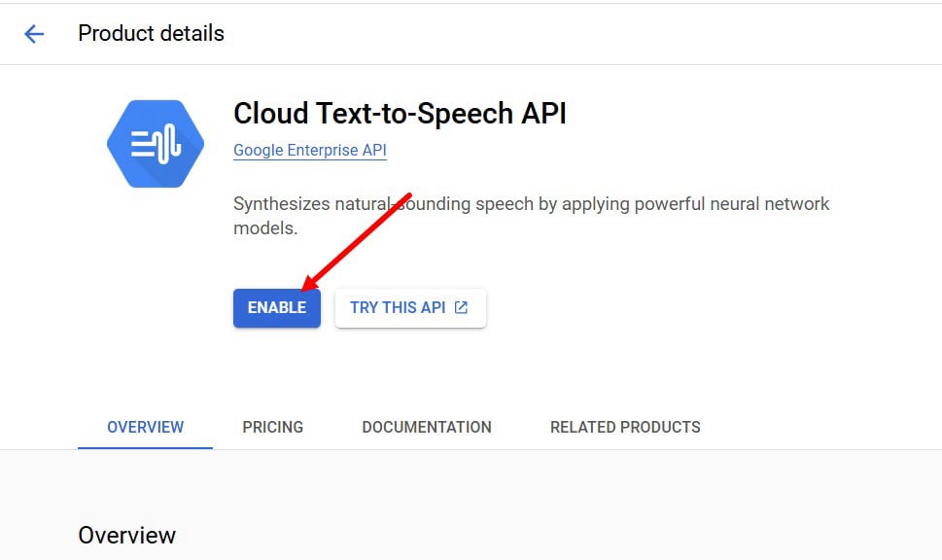Enable the Cloud Text-to-Speech API
Screen dimensions: 942x560
coord(277,307)
